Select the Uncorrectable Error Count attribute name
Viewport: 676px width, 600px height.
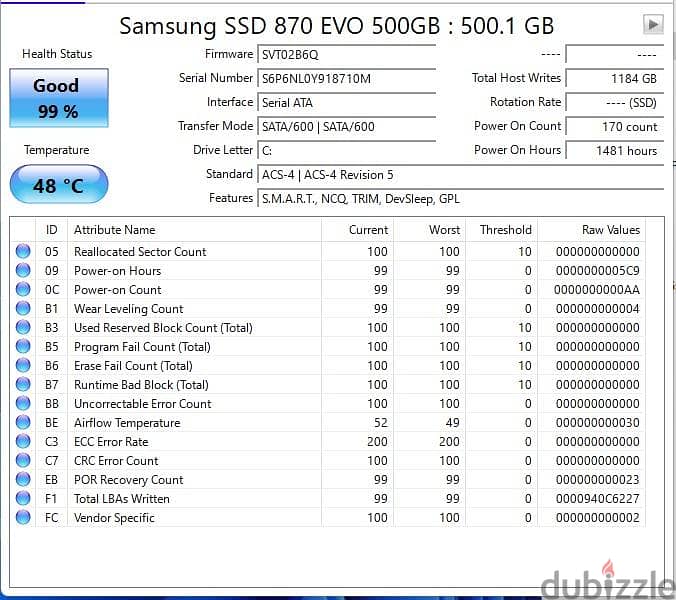coord(143,403)
